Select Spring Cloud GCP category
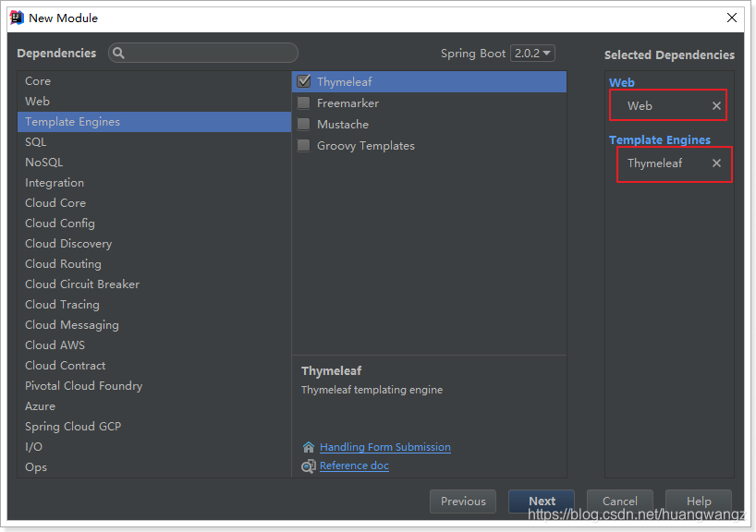 154,427
